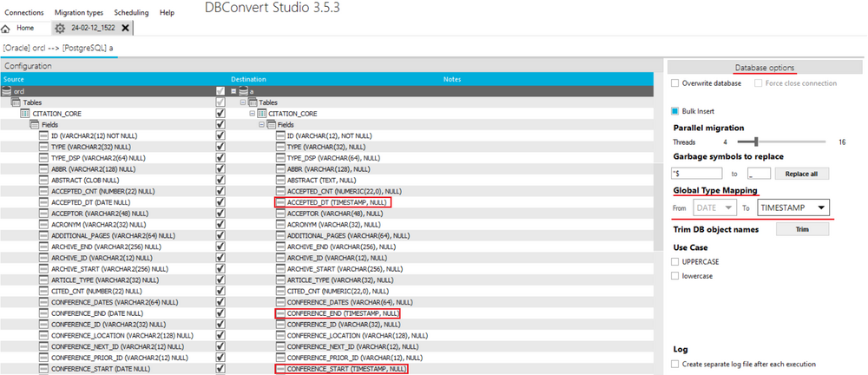Click the Replace all button
Viewport: 868px width, 375px height.
[x=801, y=174]
